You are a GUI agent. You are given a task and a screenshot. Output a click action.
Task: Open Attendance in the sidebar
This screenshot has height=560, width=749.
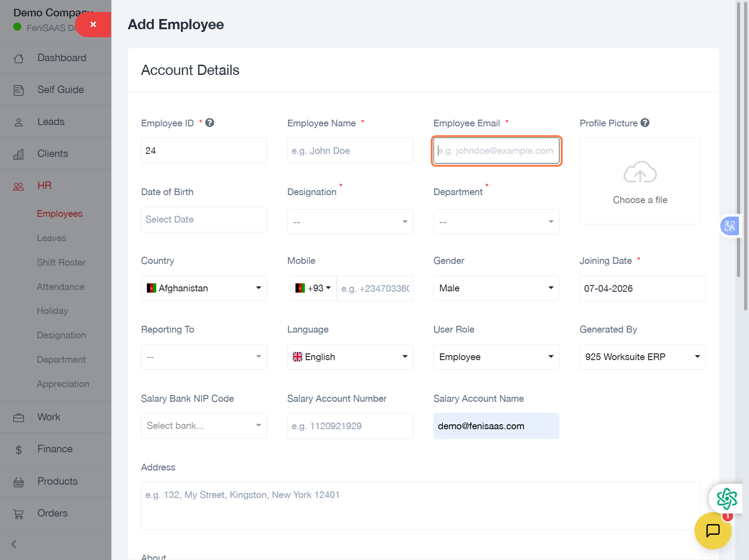coord(60,287)
